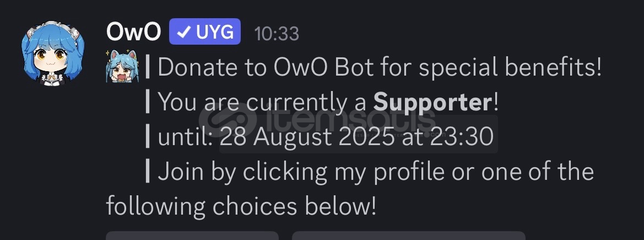Click the right button below the message
The image size is (644, 240).
pyautogui.click(x=409, y=236)
